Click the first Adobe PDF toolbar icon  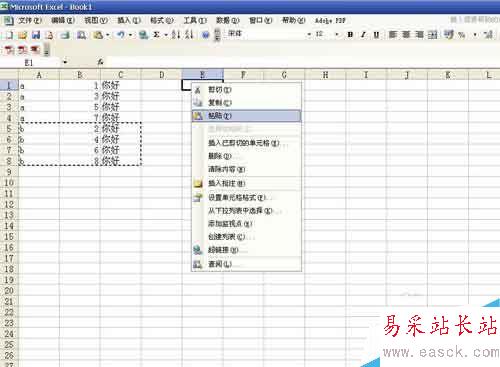[x=9, y=50]
